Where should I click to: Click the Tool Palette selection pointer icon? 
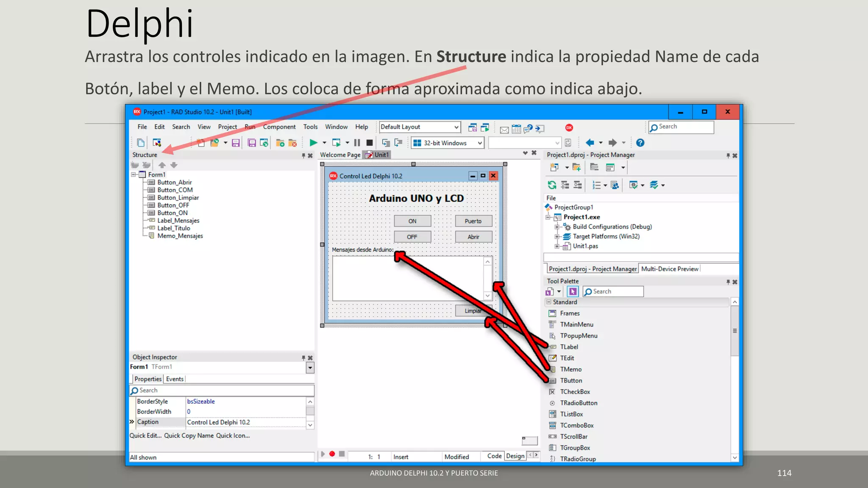(x=573, y=291)
